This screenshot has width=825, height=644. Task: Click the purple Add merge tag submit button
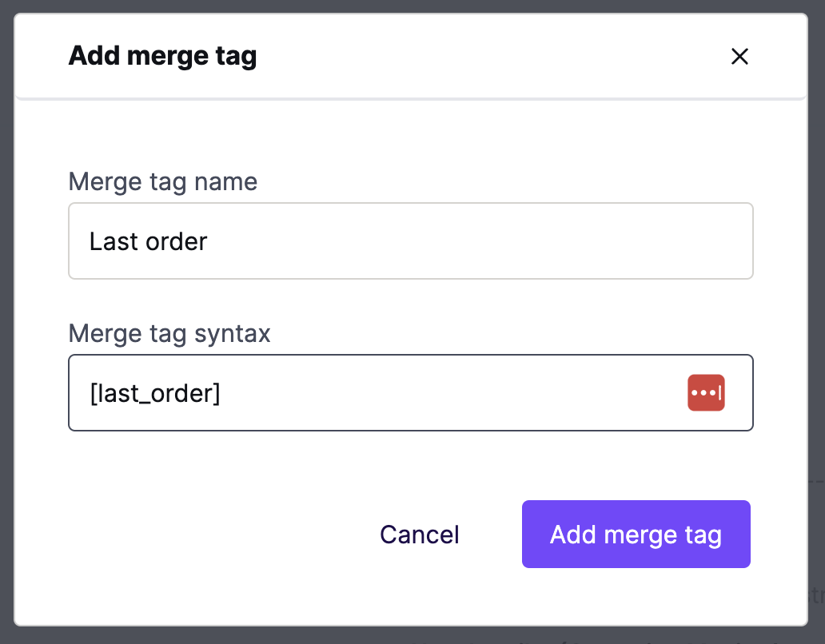coord(636,534)
